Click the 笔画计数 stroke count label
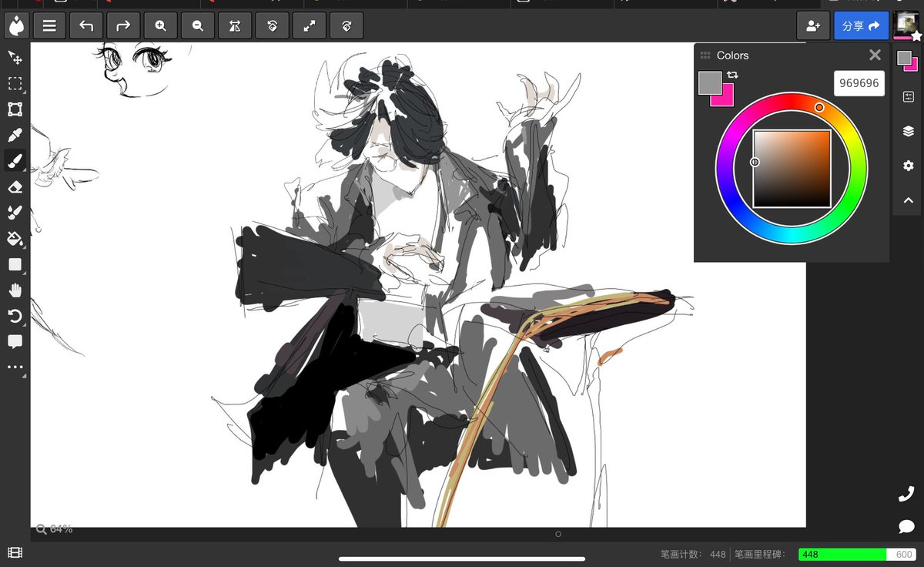924x567 pixels. click(x=682, y=555)
